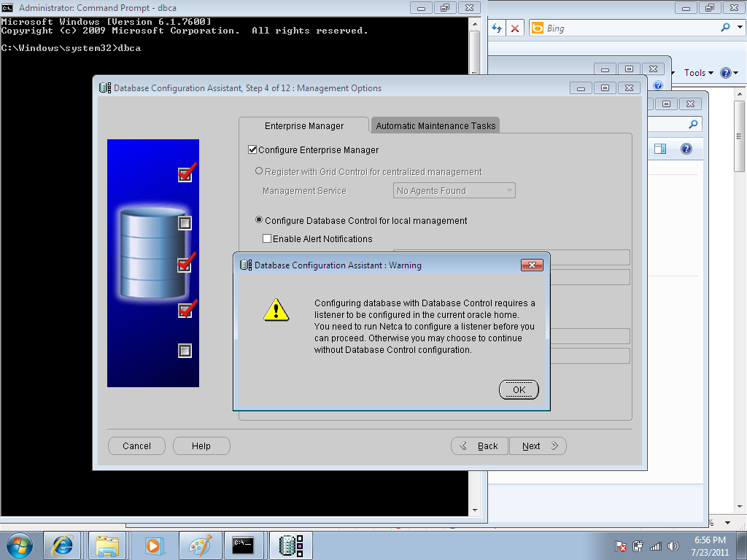Click the browser stop X icon
747x560 pixels.
(x=515, y=28)
